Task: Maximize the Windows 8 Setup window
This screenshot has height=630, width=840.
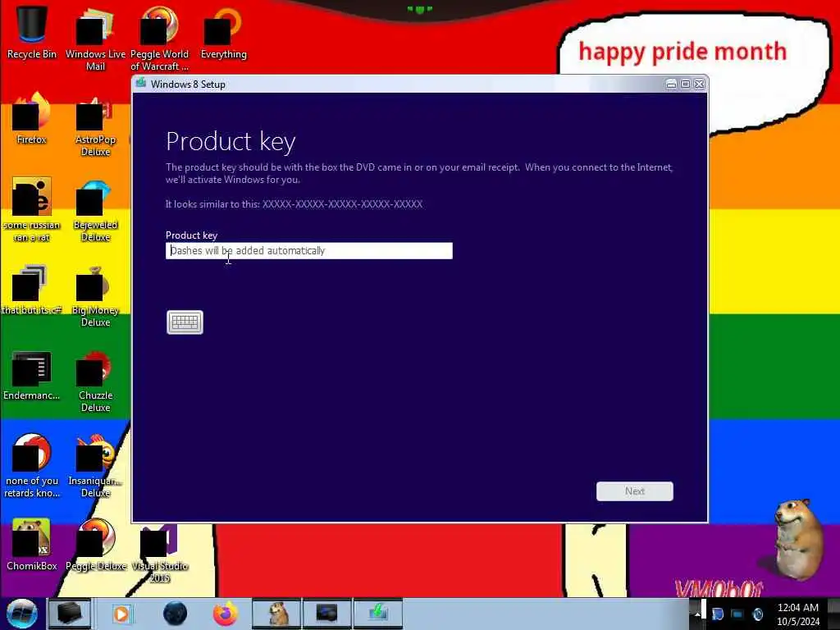Action: pos(685,84)
